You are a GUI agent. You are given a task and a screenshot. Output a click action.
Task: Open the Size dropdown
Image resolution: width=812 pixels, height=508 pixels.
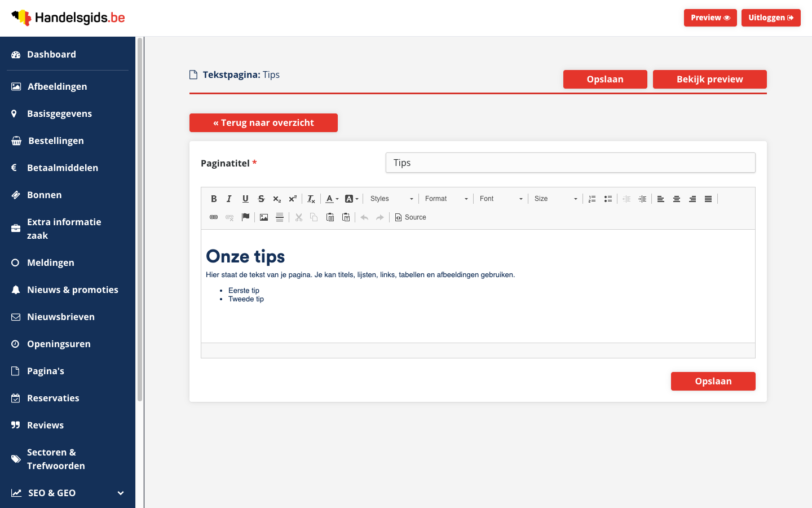point(555,199)
